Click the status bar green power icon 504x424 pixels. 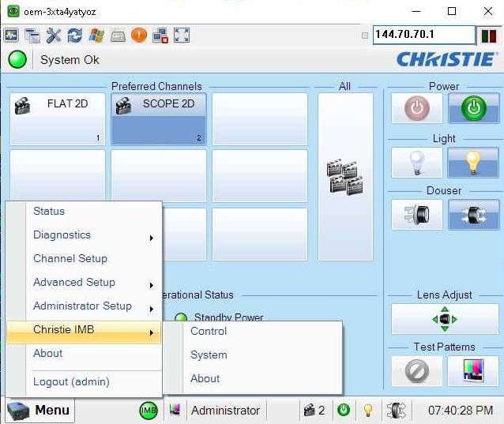coord(344,410)
